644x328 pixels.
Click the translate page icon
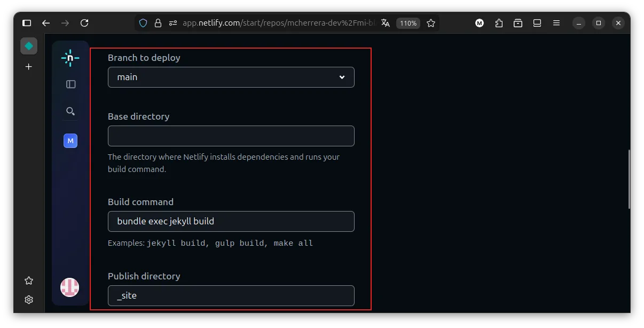click(x=386, y=23)
